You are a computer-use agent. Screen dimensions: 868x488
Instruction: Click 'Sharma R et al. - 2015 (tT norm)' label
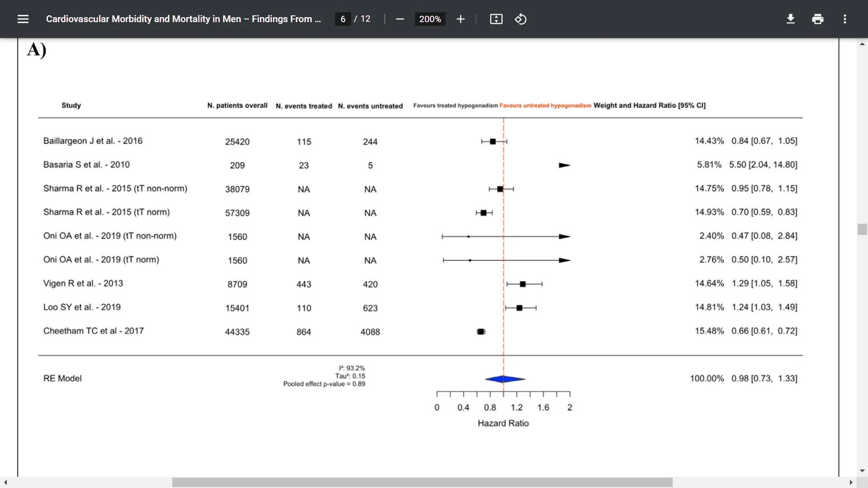pyautogui.click(x=106, y=212)
